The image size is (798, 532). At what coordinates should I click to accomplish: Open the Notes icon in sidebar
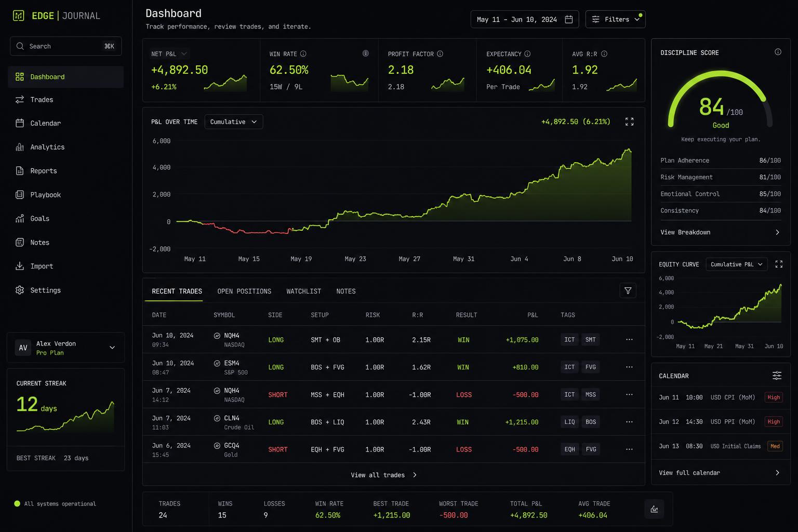(x=20, y=243)
